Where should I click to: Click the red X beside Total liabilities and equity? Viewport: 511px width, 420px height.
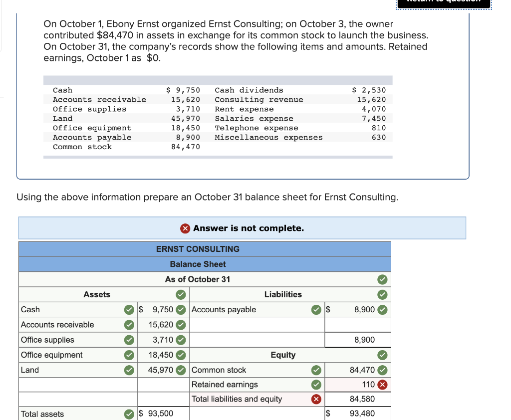click(x=316, y=399)
